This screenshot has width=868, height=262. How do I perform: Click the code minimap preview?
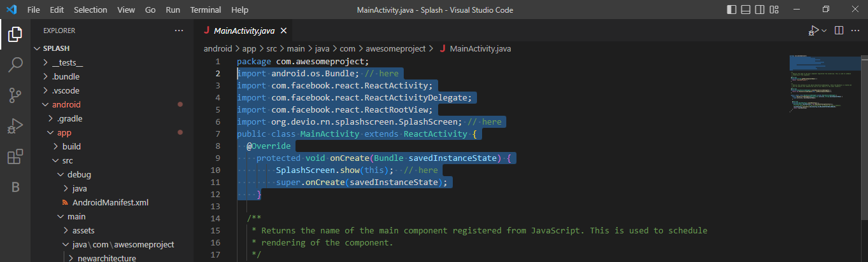(824, 83)
